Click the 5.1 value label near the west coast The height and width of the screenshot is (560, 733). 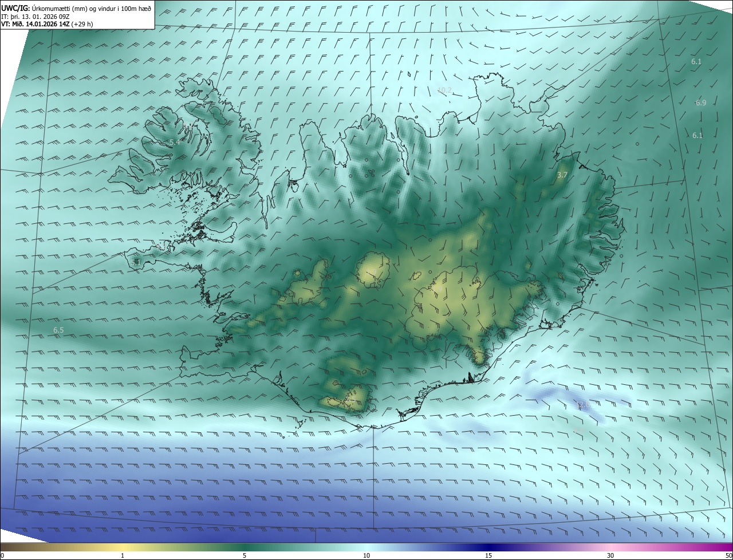pyautogui.click(x=136, y=262)
